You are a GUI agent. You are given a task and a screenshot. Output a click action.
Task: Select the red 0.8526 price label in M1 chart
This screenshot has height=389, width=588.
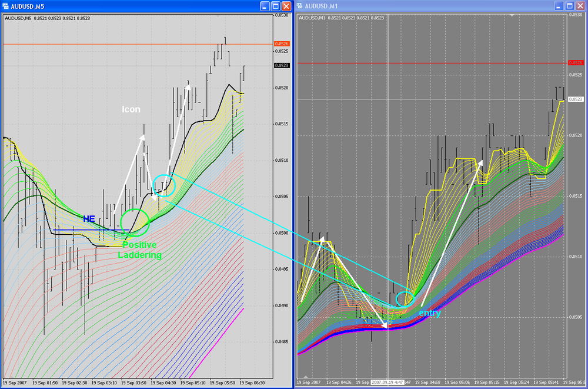click(x=576, y=63)
